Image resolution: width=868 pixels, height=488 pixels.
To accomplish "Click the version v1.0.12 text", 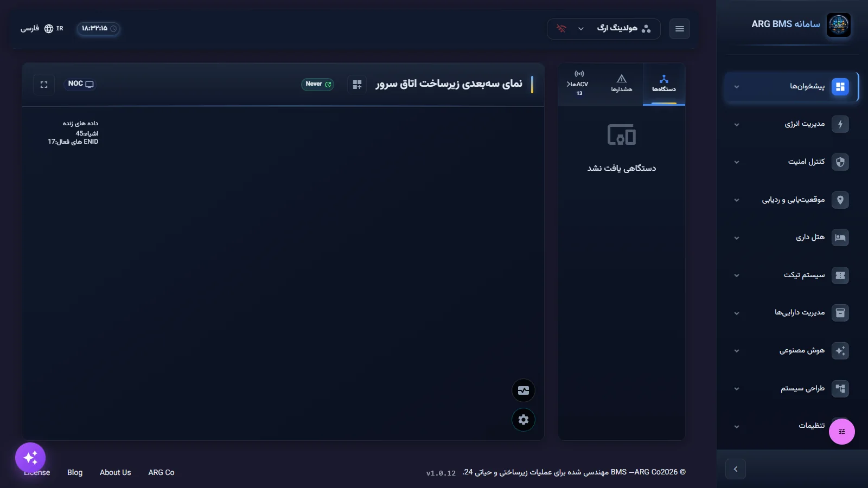I will coord(441,473).
